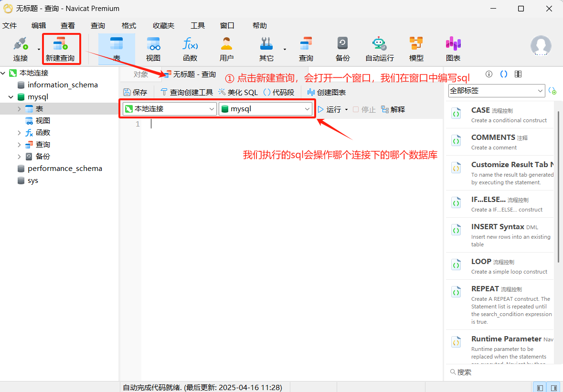This screenshot has height=392, width=563.
Task: Collapse the 本地连接 tree node
Action: 3,73
